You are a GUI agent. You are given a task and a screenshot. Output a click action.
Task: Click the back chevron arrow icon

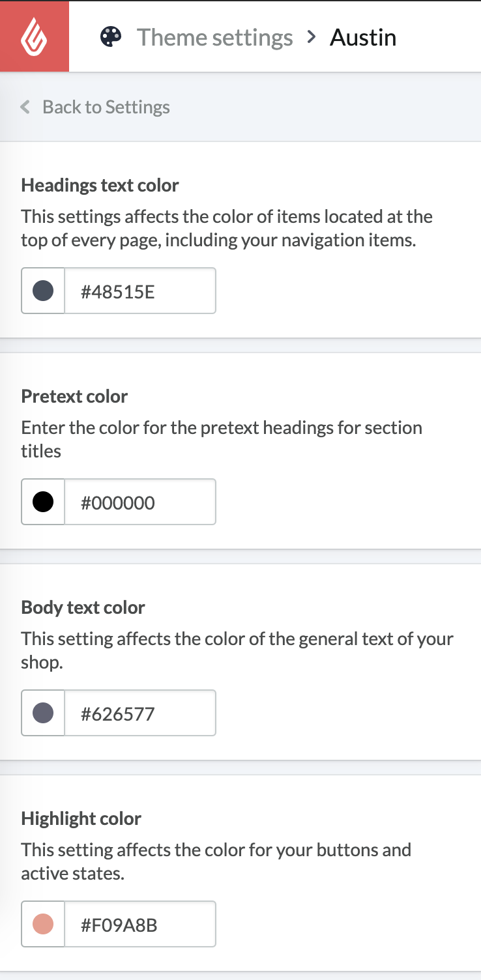tap(25, 107)
